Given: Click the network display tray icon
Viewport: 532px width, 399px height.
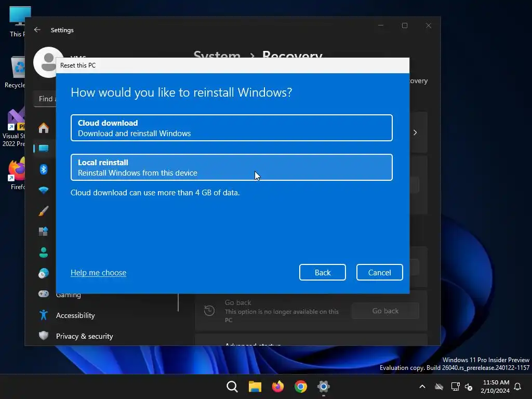Looking at the screenshot, I should coord(455,387).
